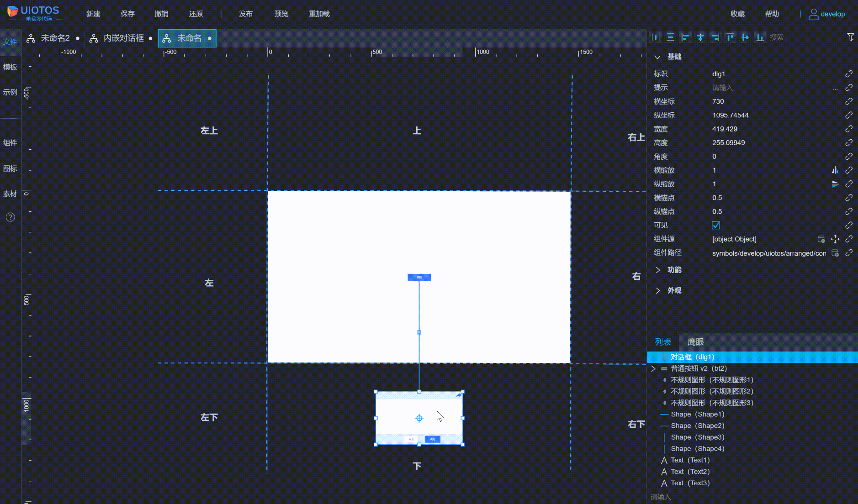Click the link icon for 纵锚点 property
Viewport: 858px width, 504px height.
click(849, 211)
